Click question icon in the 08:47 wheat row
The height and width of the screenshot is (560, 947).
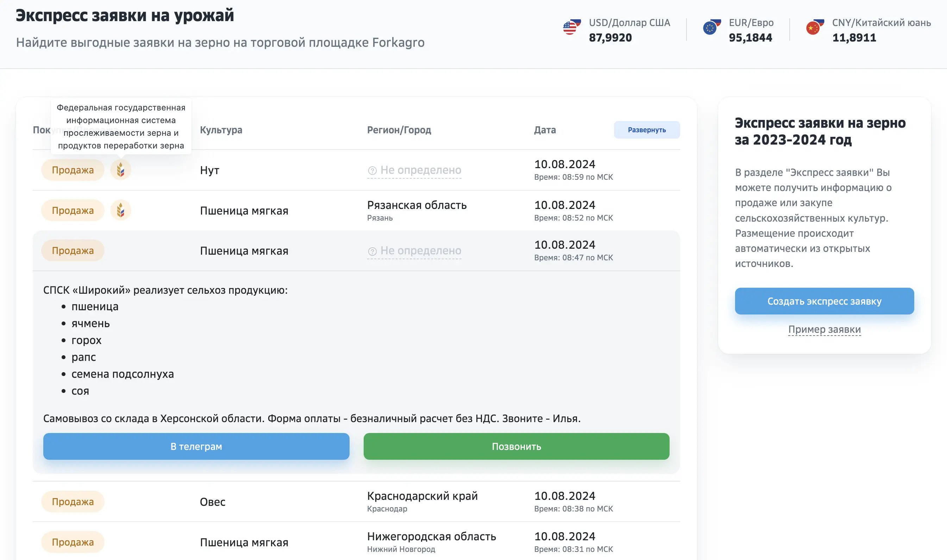[x=372, y=251]
